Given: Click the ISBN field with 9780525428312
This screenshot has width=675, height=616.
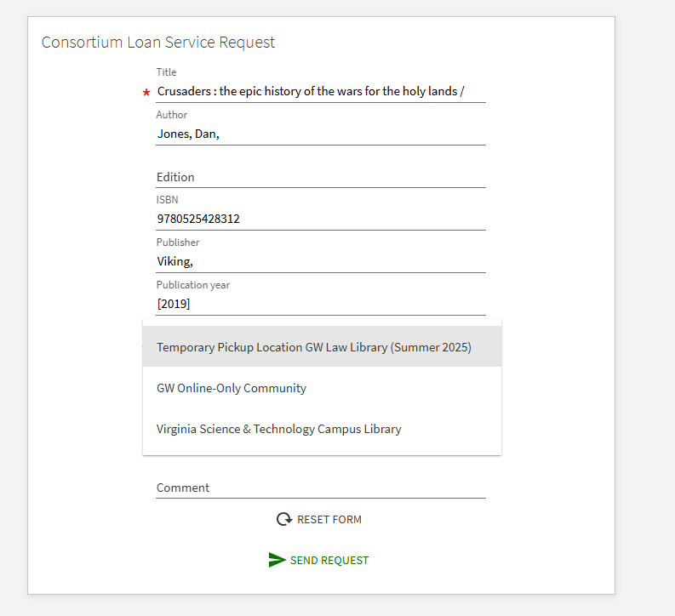Looking at the screenshot, I should pos(320,219).
